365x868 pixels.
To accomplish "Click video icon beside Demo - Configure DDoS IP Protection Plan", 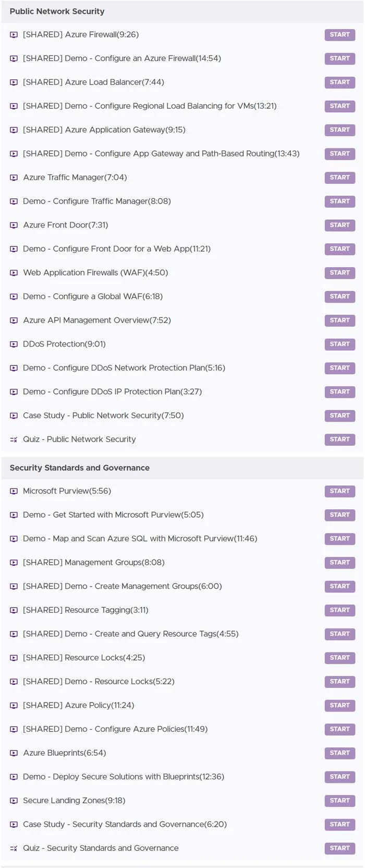I will (x=14, y=392).
